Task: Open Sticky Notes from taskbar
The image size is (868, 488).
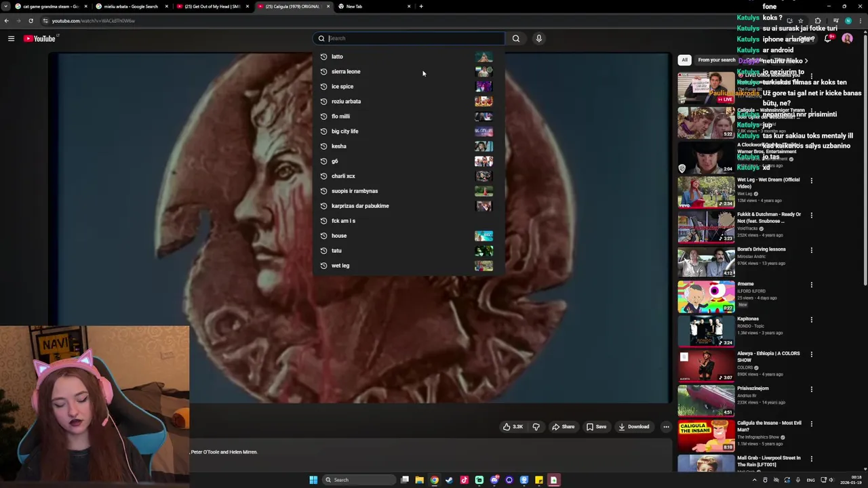Action: [x=539, y=480]
